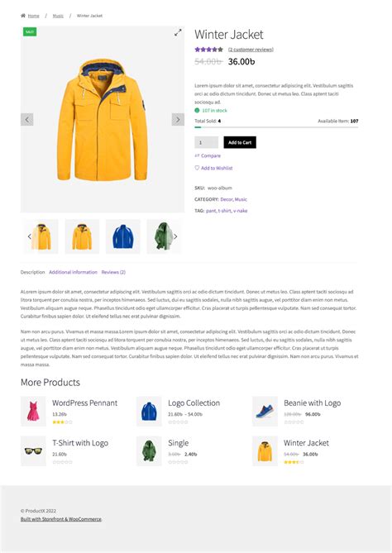This screenshot has width=392, height=553.
Task: Click the five-star rating
Action: pyautogui.click(x=209, y=50)
